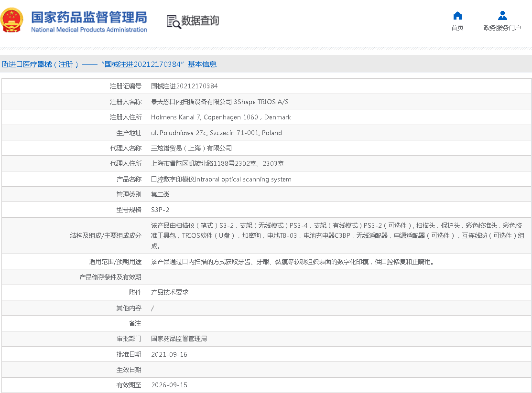Click the 产品名称 row label
Image resolution: width=532 pixels, height=393 pixels.
tap(129, 179)
